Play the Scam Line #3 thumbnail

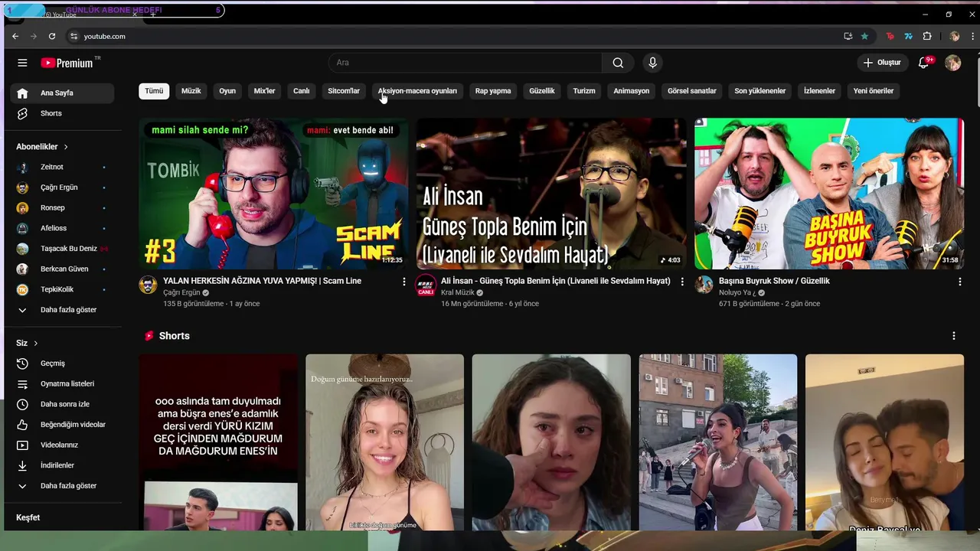click(x=273, y=194)
